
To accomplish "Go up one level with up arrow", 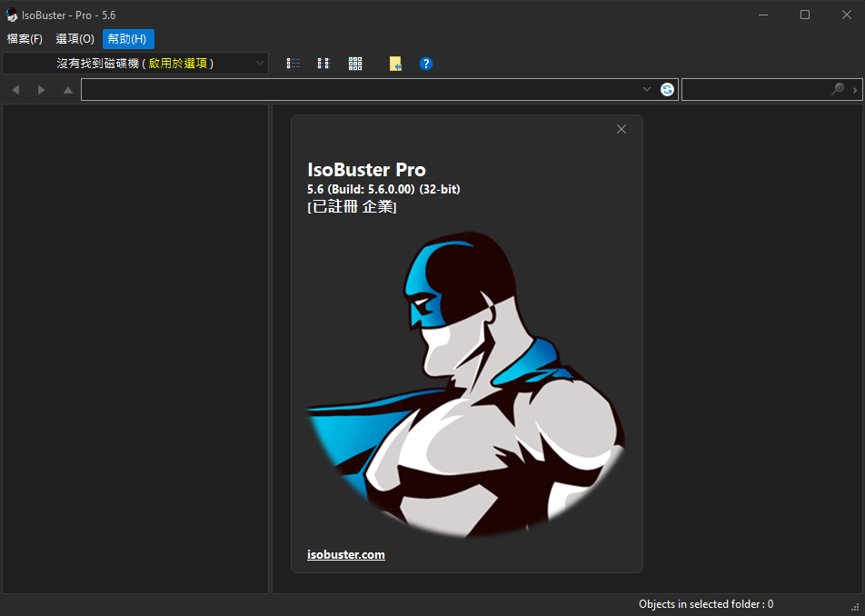I will pos(68,89).
